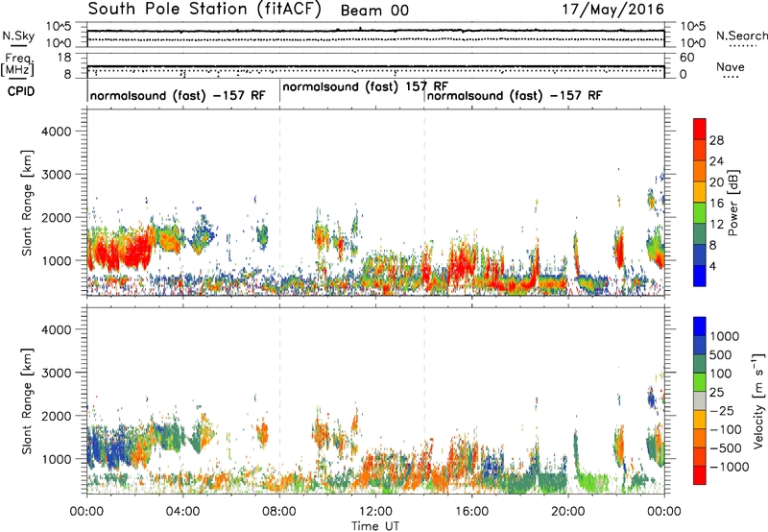Click the 3000 tick label on power panel
The width and height of the screenshot is (768, 532).
(56, 175)
